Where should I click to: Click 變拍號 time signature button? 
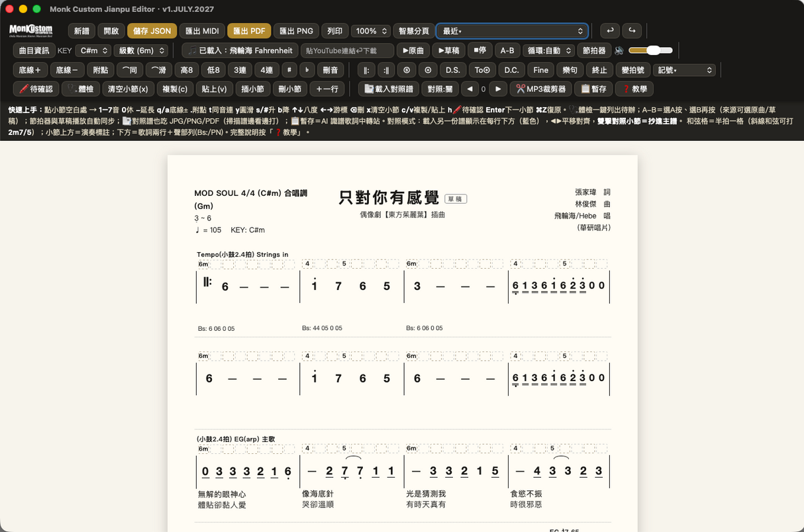pos(632,69)
